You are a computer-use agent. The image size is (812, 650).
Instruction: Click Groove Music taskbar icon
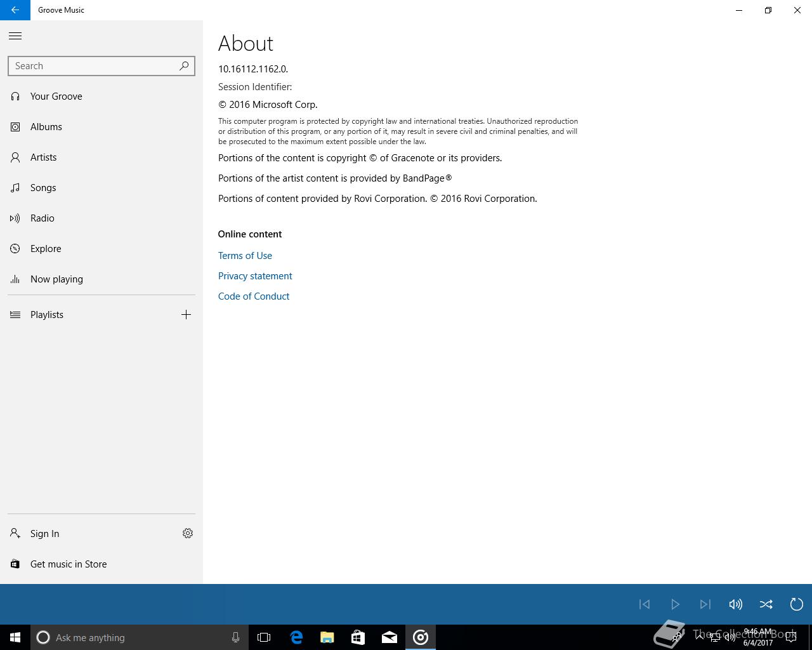click(420, 637)
